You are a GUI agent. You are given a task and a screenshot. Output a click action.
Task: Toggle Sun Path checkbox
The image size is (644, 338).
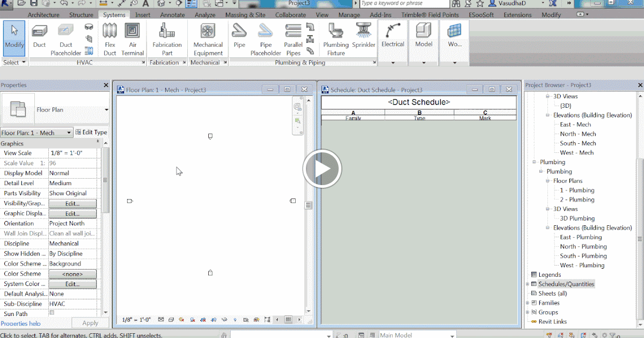52,313
